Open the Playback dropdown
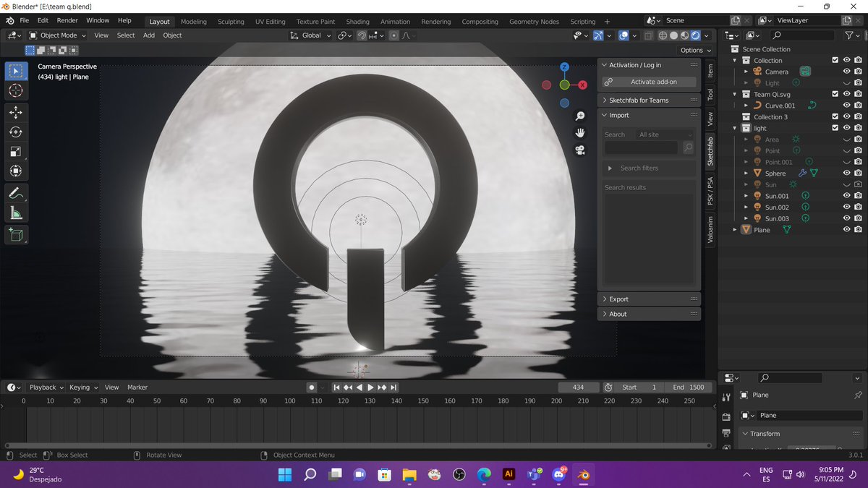 coord(46,388)
